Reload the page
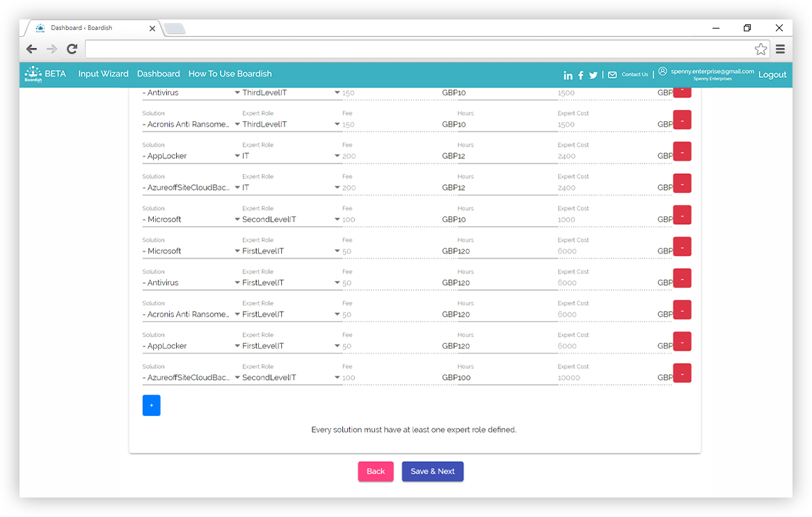The image size is (812, 517). click(x=72, y=49)
